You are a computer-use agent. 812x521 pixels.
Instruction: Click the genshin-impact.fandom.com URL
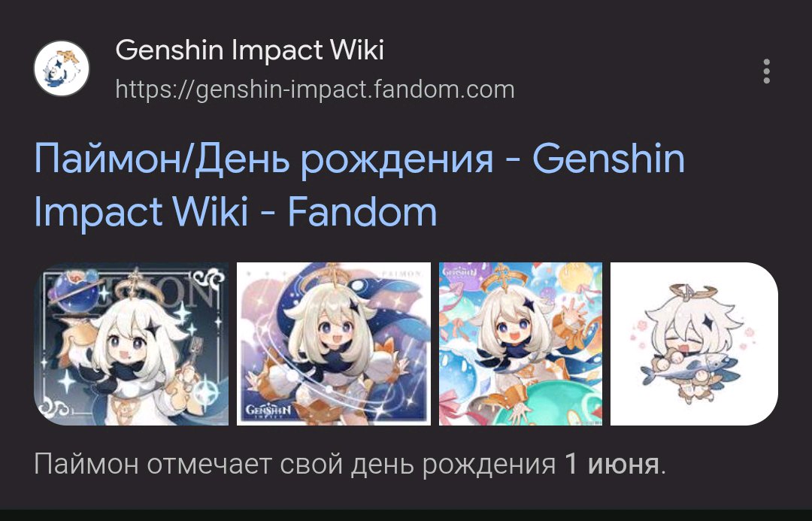pyautogui.click(x=315, y=89)
